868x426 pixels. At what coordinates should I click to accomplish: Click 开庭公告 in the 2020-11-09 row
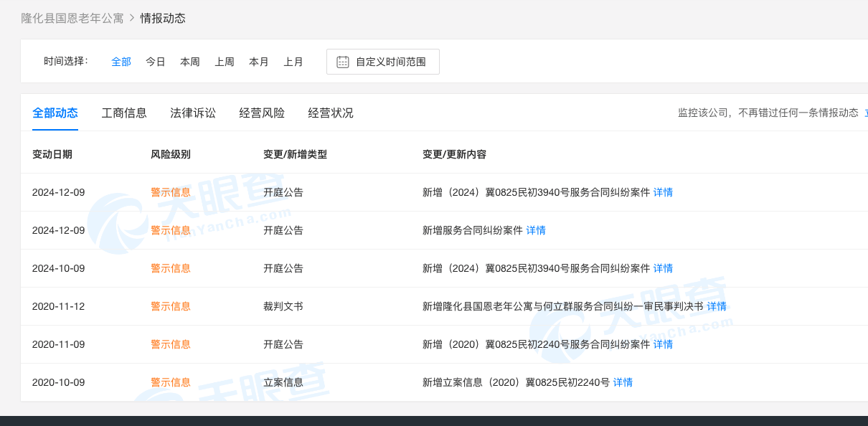[283, 344]
